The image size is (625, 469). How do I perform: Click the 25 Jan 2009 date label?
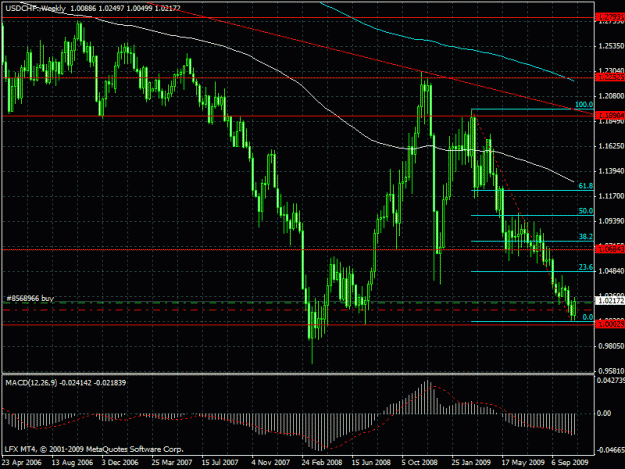[x=471, y=463]
